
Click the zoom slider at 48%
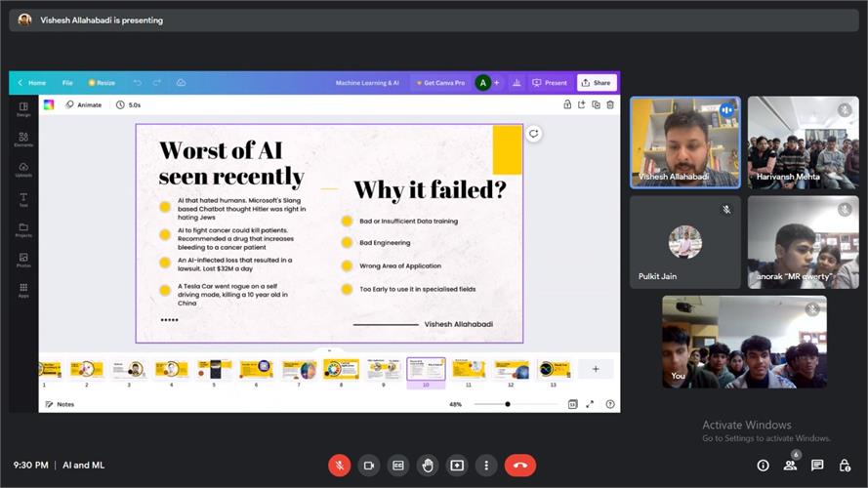point(508,404)
